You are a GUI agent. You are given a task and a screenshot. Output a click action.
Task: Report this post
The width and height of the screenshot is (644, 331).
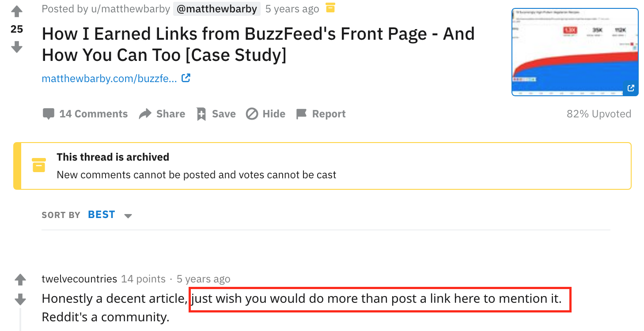click(321, 114)
